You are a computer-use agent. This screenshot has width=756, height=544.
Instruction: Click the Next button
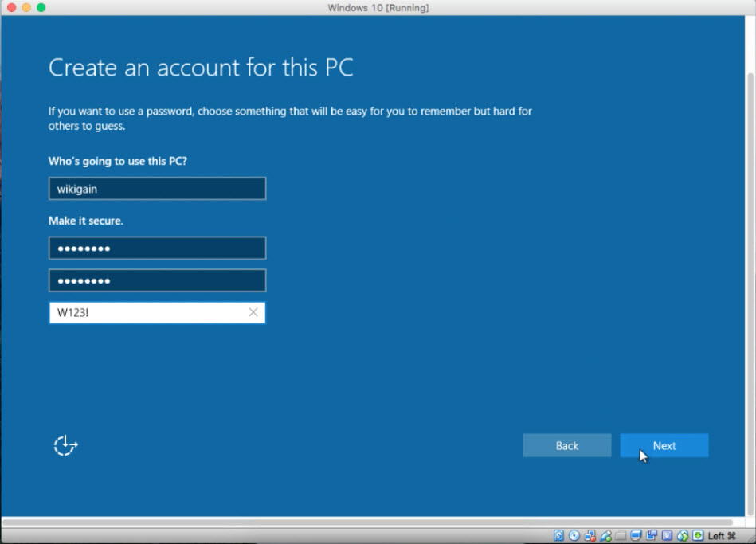pyautogui.click(x=664, y=445)
